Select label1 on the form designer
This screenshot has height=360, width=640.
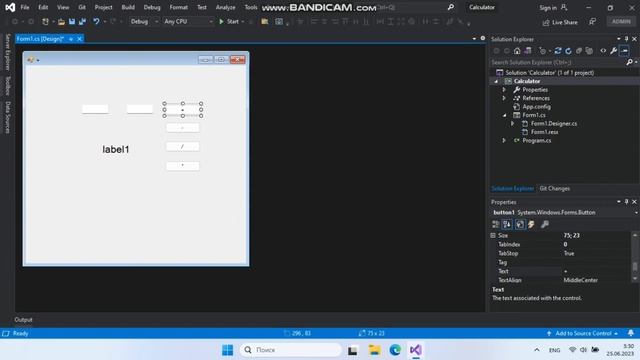point(116,149)
